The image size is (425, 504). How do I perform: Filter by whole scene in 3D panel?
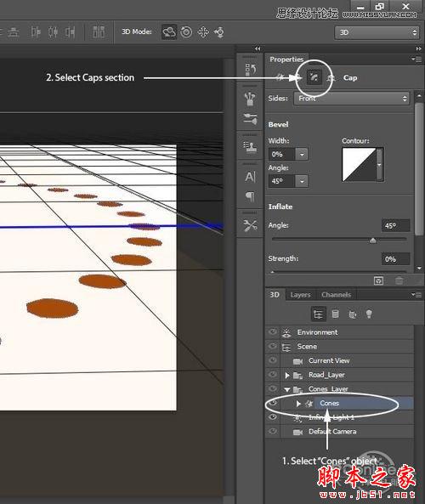[x=318, y=314]
